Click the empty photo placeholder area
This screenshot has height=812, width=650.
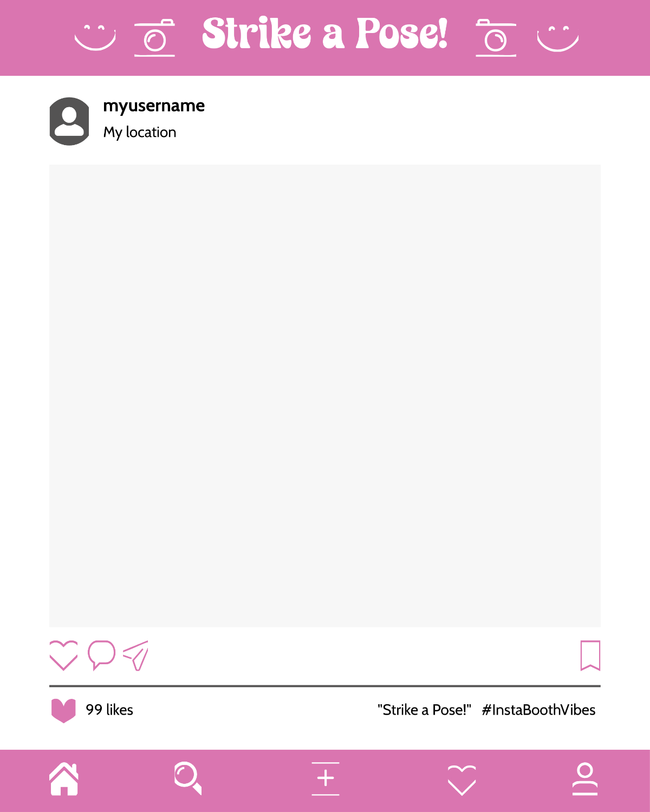pos(325,396)
